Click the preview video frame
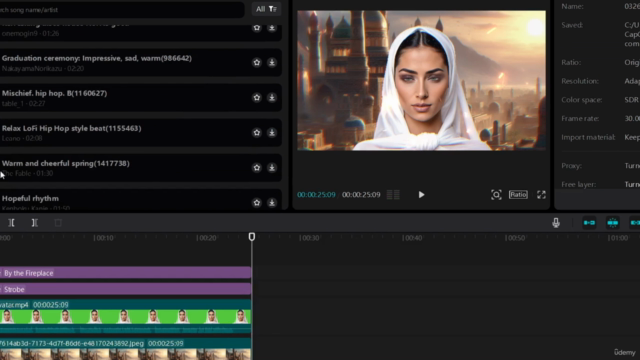Image resolution: width=640 pixels, height=360 pixels. click(x=421, y=80)
